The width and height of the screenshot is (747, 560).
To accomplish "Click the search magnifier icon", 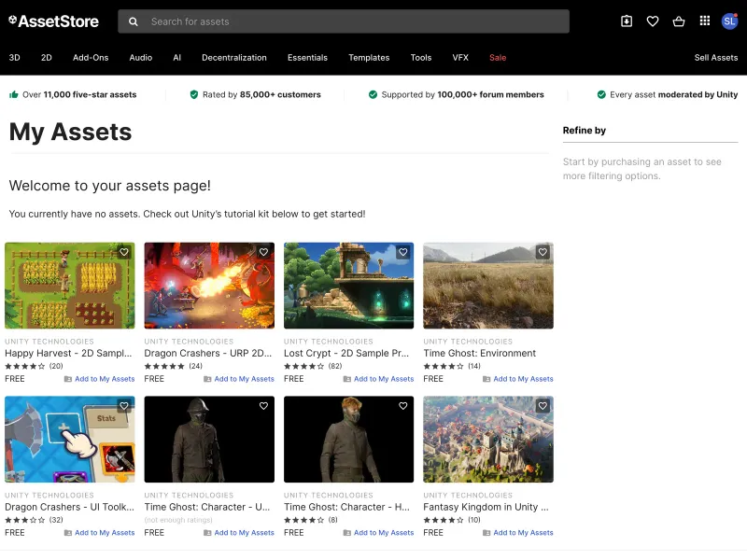I will click(134, 21).
